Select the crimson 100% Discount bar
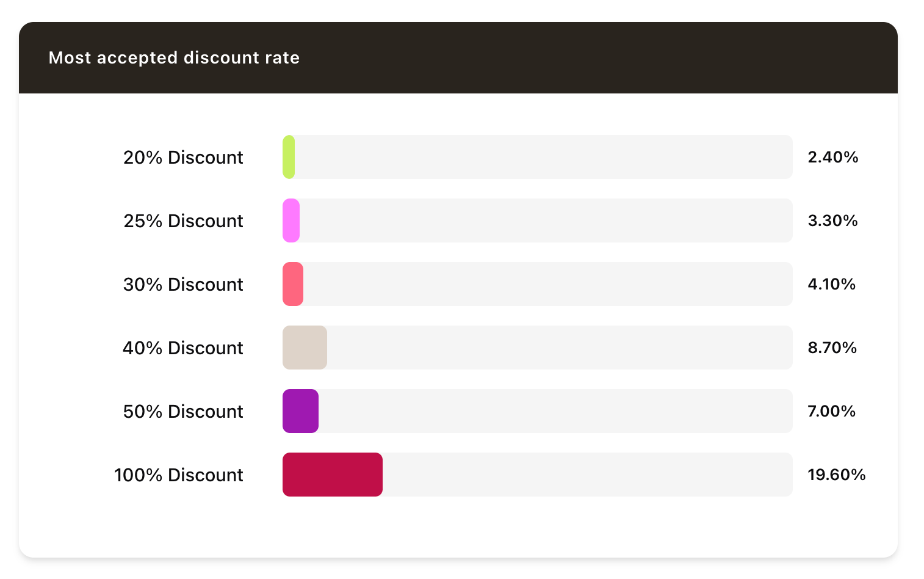The height and width of the screenshot is (579, 924). (x=333, y=475)
